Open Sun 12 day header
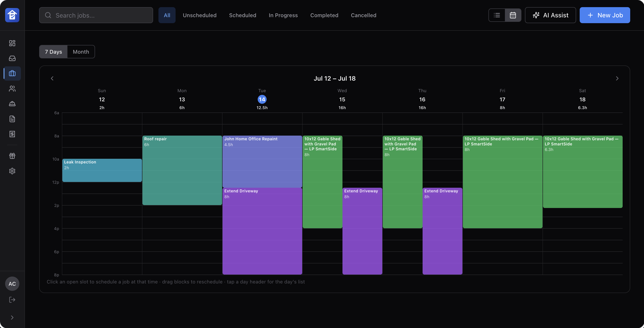Image resolution: width=644 pixels, height=328 pixels. click(x=102, y=99)
